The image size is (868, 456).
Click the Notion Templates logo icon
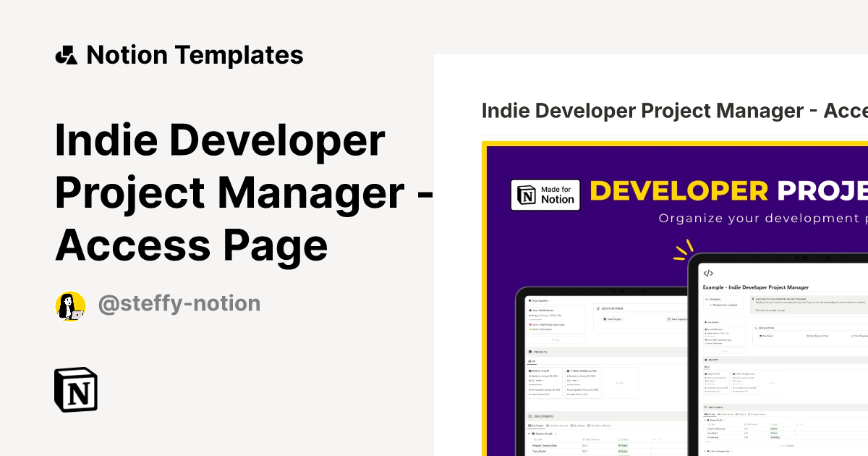67,54
